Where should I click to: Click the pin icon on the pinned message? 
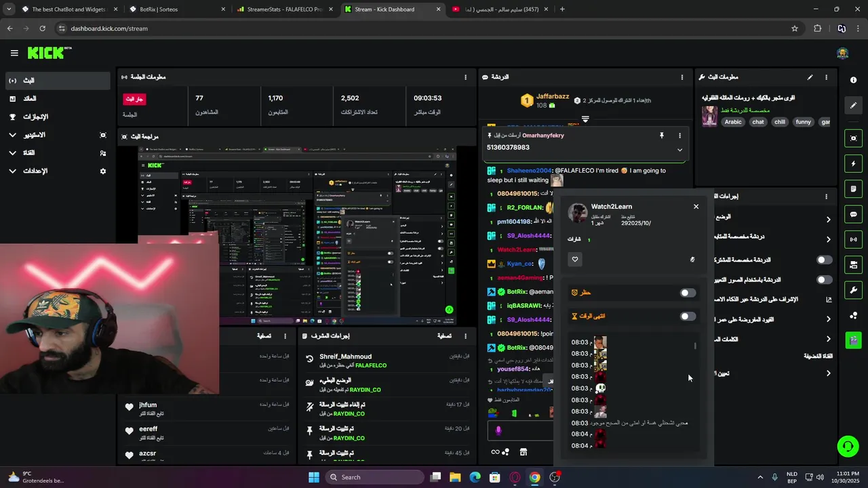(662, 136)
